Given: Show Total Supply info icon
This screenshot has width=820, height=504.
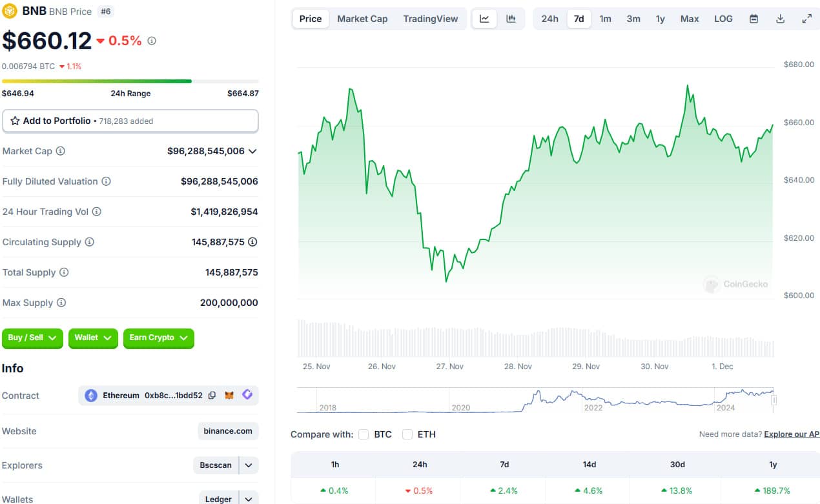Looking at the screenshot, I should [x=63, y=272].
